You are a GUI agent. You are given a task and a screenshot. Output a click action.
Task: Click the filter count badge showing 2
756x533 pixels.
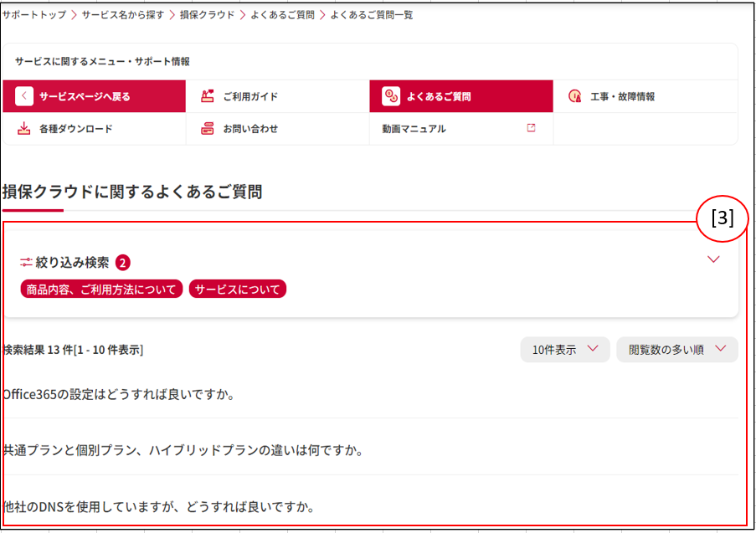pos(123,263)
